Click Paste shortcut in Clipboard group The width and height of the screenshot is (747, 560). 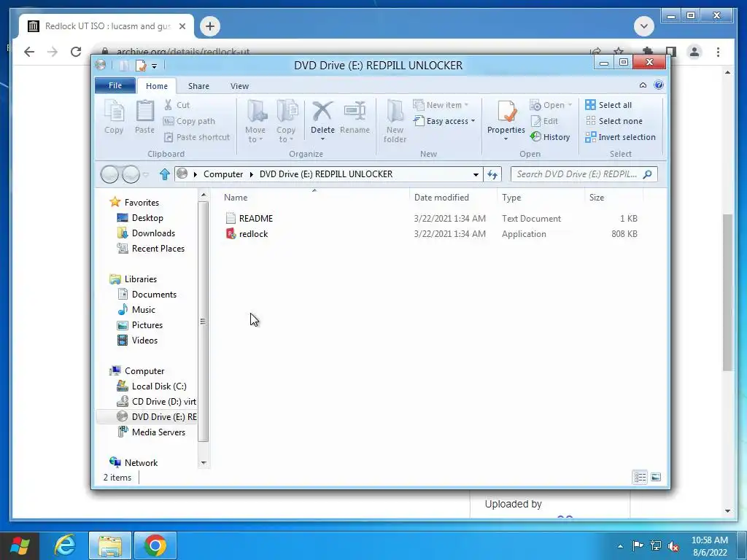pyautogui.click(x=197, y=137)
